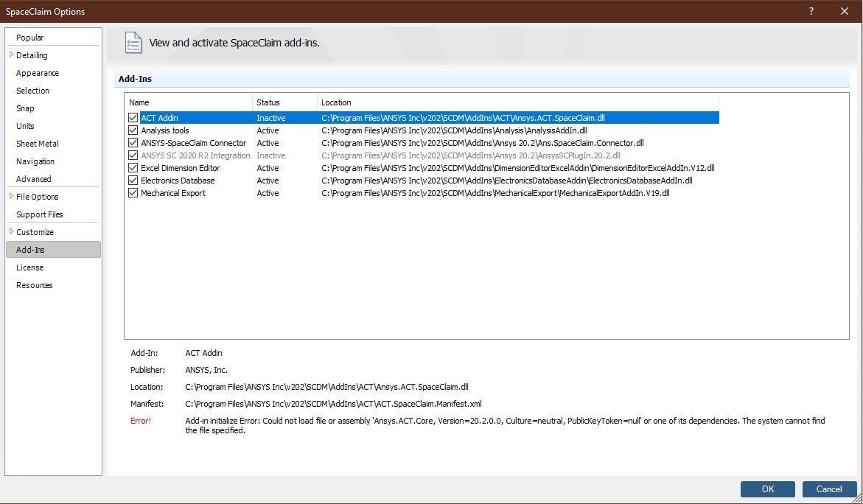This screenshot has width=863, height=504.
Task: Open Navigation options
Action: click(x=35, y=161)
